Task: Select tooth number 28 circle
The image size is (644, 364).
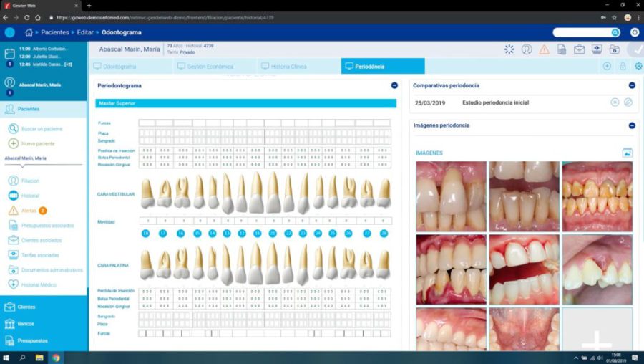Action: (384, 233)
